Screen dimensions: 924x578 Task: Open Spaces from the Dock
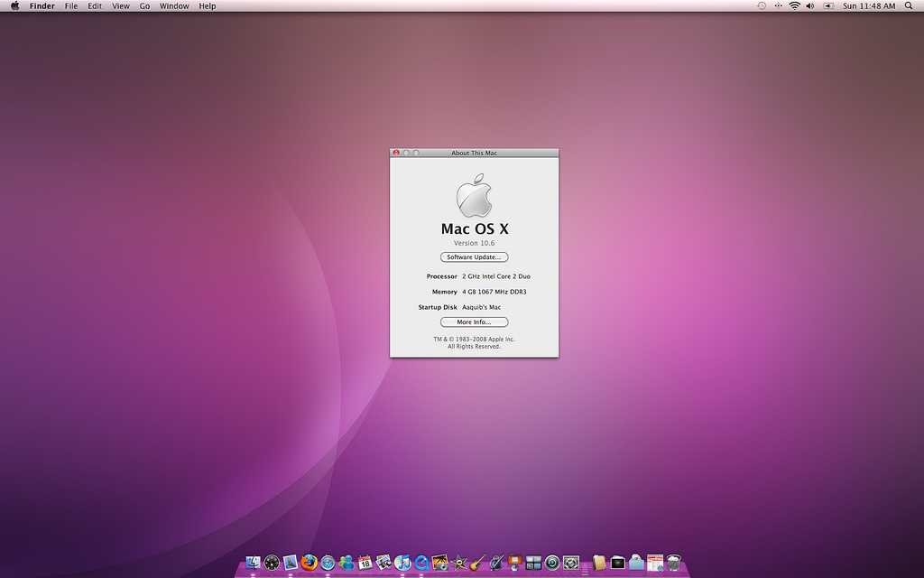coord(533,563)
